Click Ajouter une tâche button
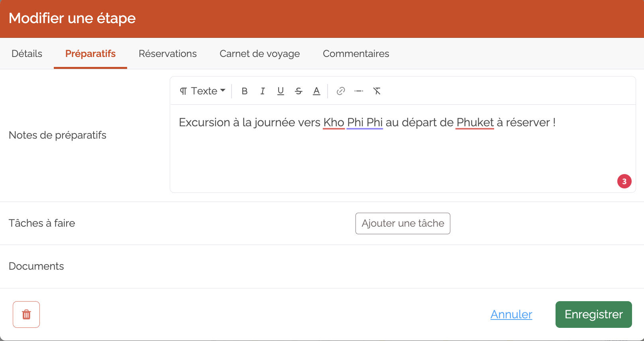The height and width of the screenshot is (341, 644). coord(403,223)
